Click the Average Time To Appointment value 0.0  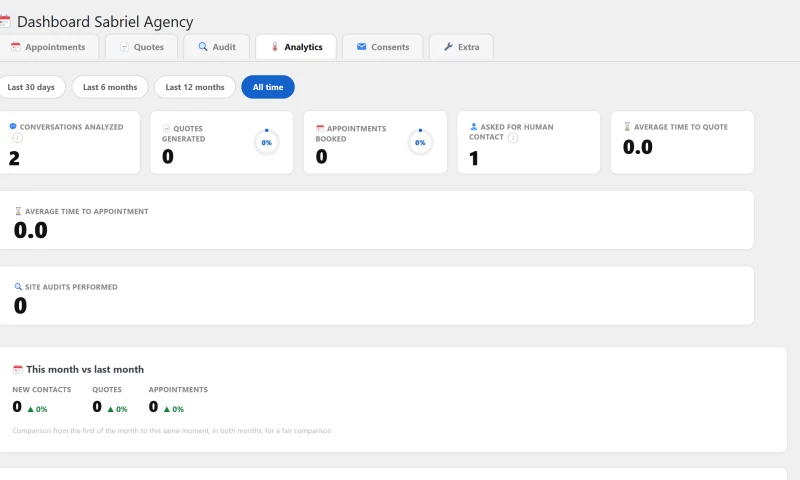point(31,230)
